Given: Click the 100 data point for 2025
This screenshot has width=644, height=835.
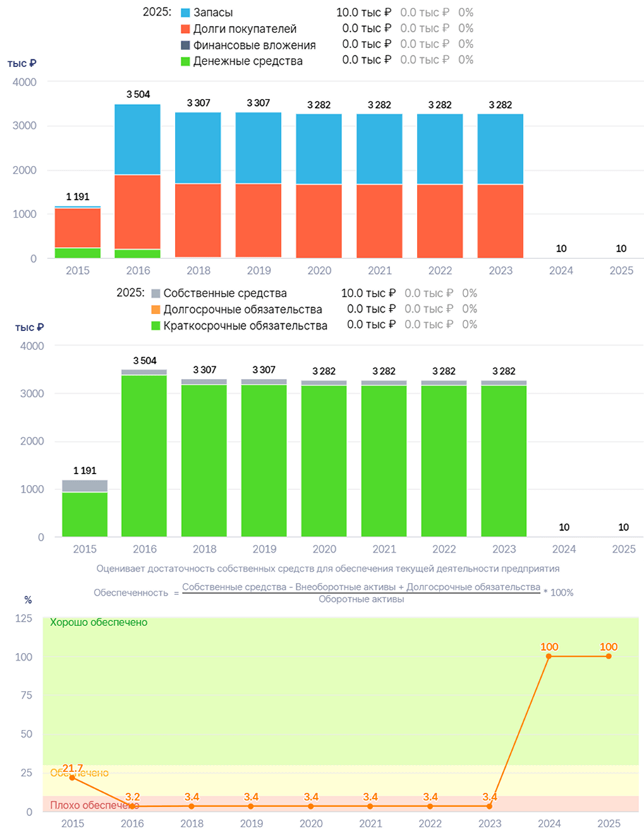Looking at the screenshot, I should click(x=608, y=656).
